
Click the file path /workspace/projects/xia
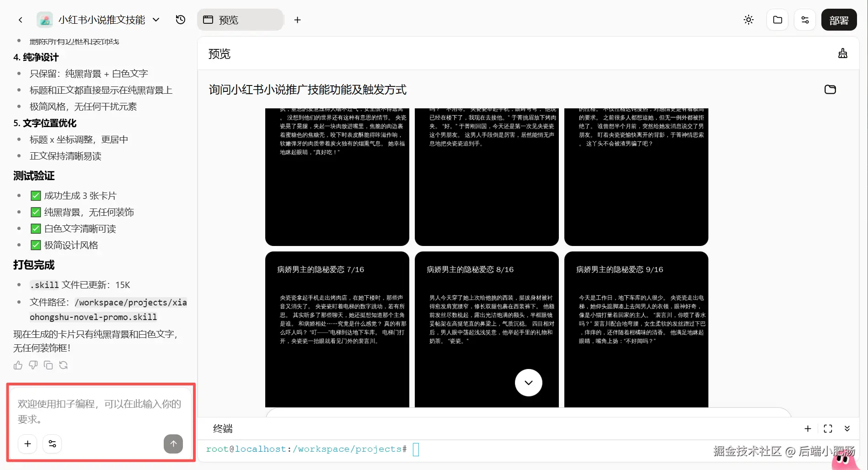[x=131, y=302]
